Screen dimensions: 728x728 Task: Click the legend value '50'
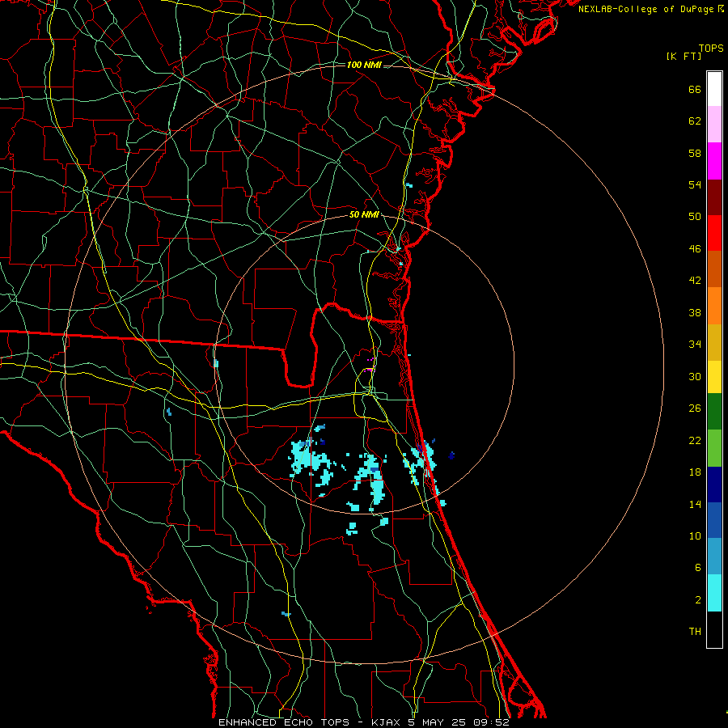695,217
